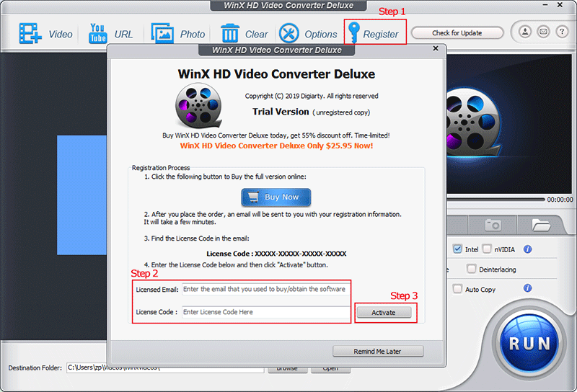
Task: Show info for hardware encoder
Action: click(x=528, y=249)
